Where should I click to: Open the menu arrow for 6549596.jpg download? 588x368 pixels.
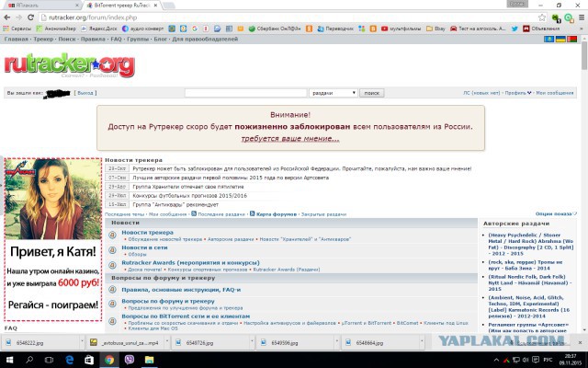(336, 342)
